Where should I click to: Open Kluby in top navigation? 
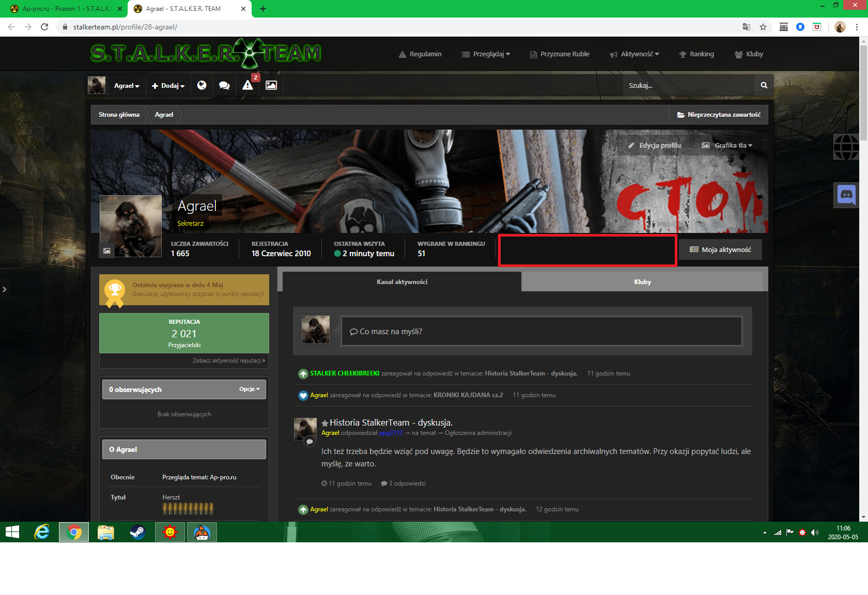pyautogui.click(x=749, y=54)
